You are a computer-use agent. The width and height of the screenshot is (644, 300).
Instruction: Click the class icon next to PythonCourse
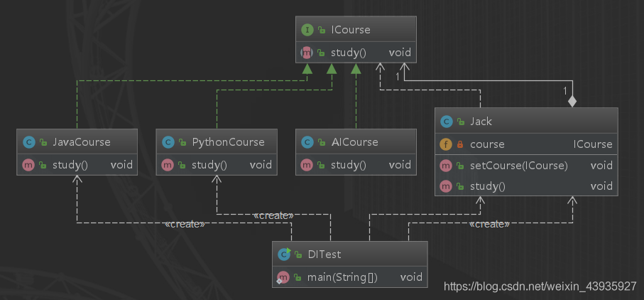click(x=167, y=141)
